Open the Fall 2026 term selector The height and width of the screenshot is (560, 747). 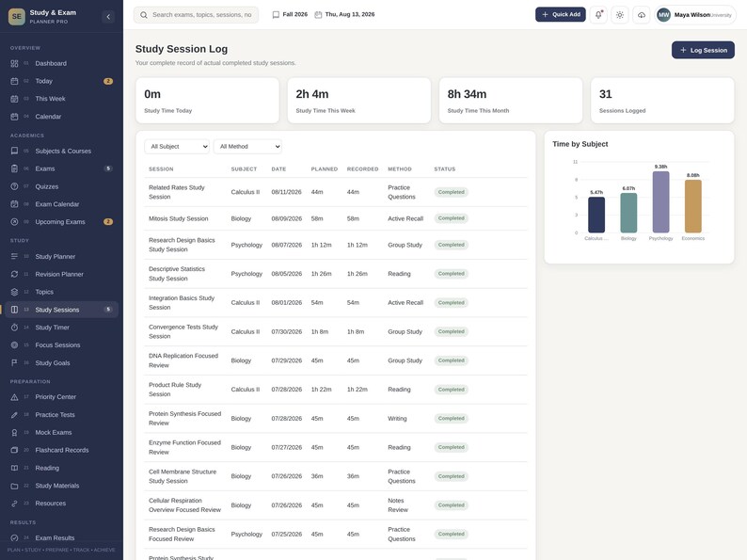pyautogui.click(x=290, y=15)
